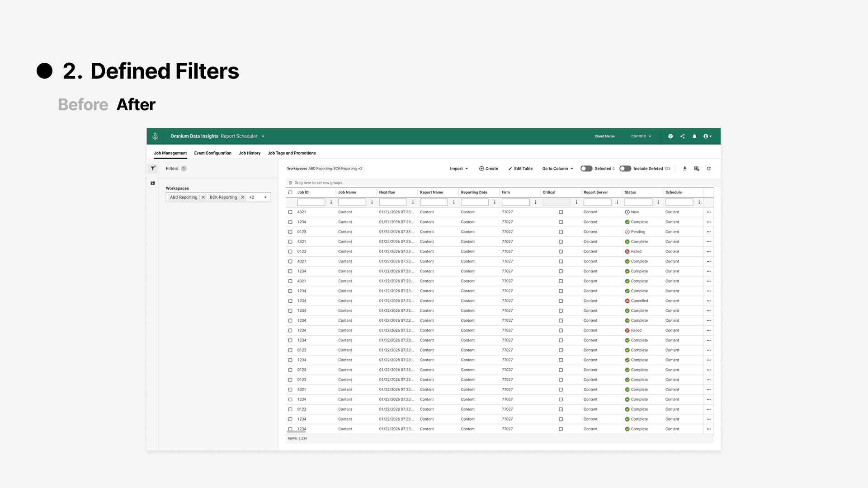Open Status column filter menu dots
The image size is (868, 488).
658,202
